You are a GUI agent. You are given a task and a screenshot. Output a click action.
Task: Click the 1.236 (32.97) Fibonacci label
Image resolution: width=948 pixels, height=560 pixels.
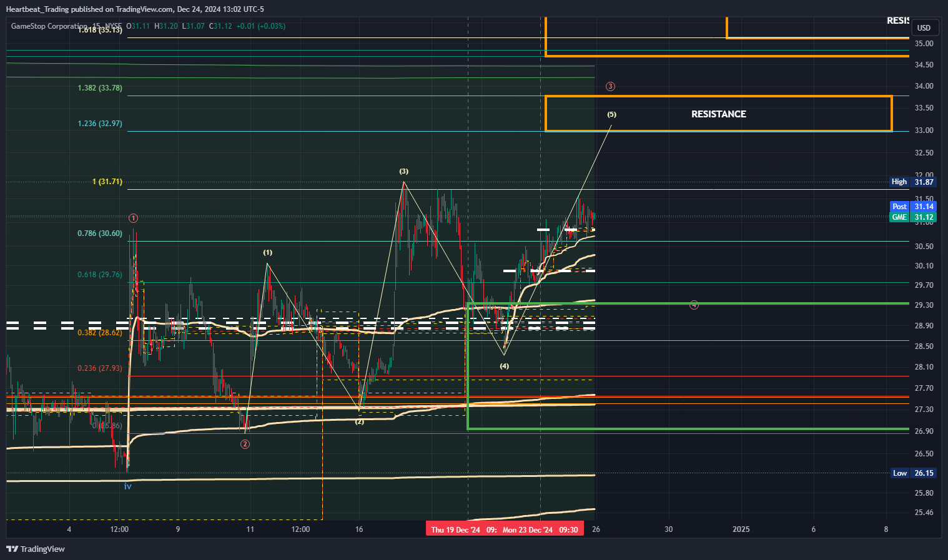coord(100,124)
